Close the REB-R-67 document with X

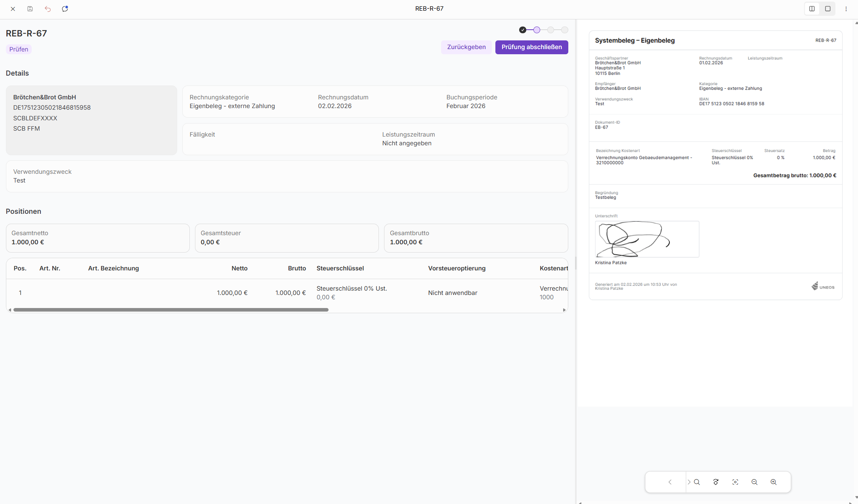point(13,9)
